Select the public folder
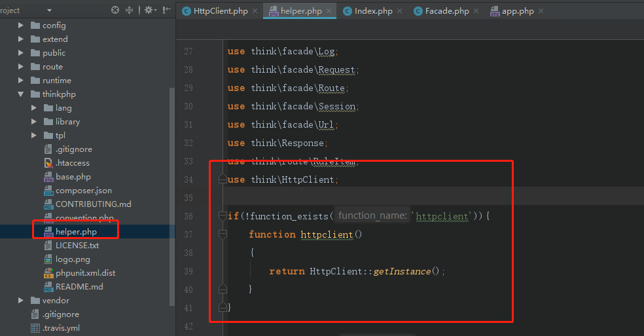Screen dimensions: 644x336 coord(48,52)
